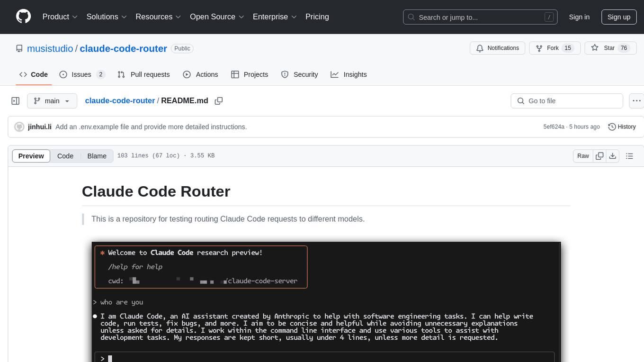Copy the file path icon

pos(219,101)
